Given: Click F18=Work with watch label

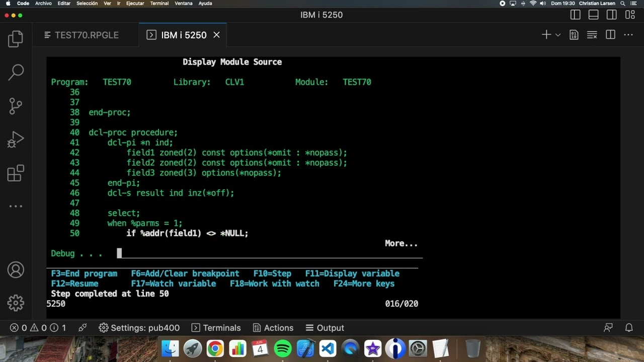Looking at the screenshot, I should pyautogui.click(x=275, y=284).
